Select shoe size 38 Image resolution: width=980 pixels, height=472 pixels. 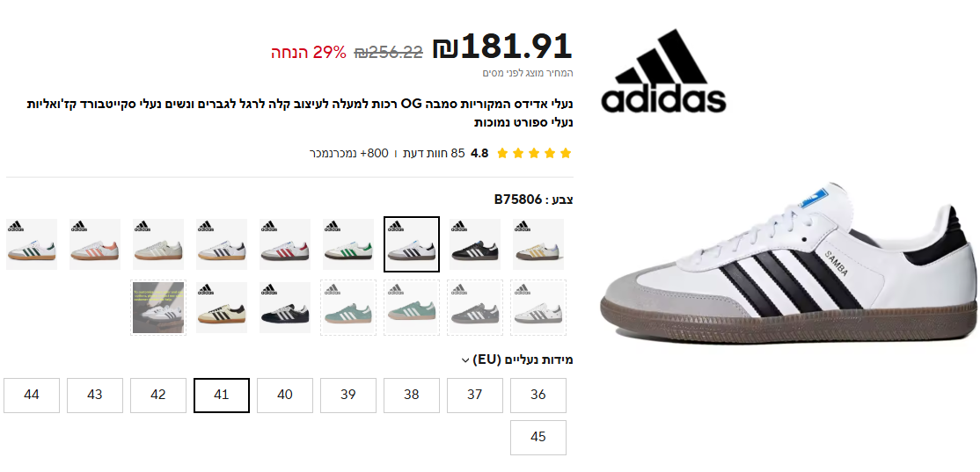tap(411, 396)
